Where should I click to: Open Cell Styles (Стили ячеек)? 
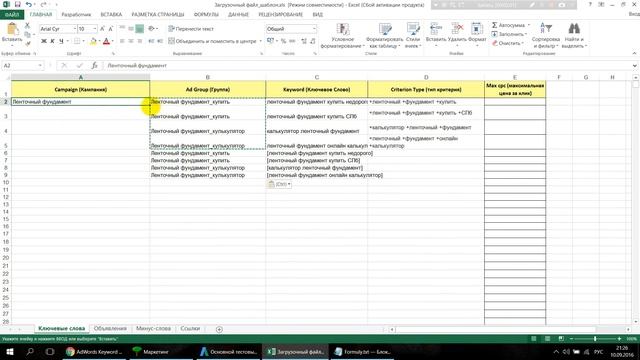413,36
